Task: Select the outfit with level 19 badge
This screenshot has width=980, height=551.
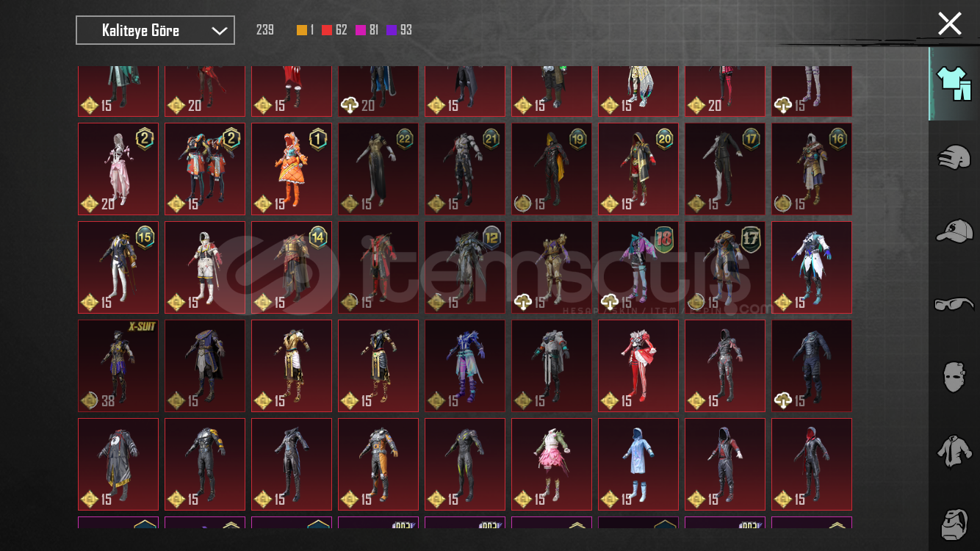Action: point(552,169)
